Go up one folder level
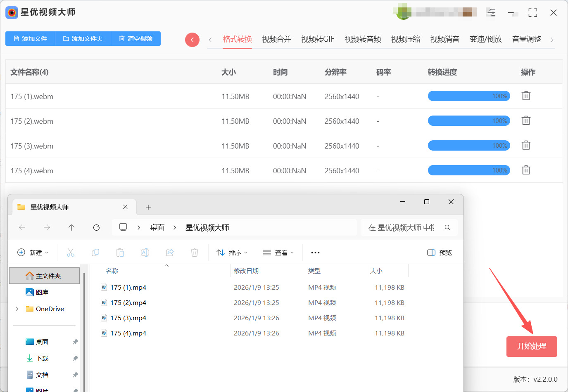Image resolution: width=568 pixels, height=392 pixels. point(71,227)
